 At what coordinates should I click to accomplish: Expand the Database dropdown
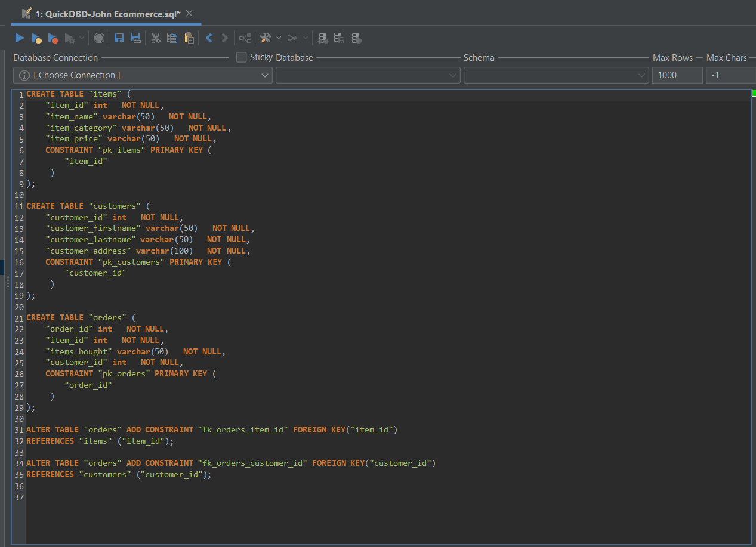click(x=368, y=75)
